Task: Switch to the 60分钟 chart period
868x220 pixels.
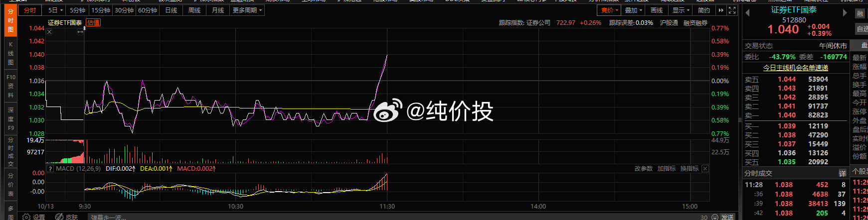Action: 148,10
